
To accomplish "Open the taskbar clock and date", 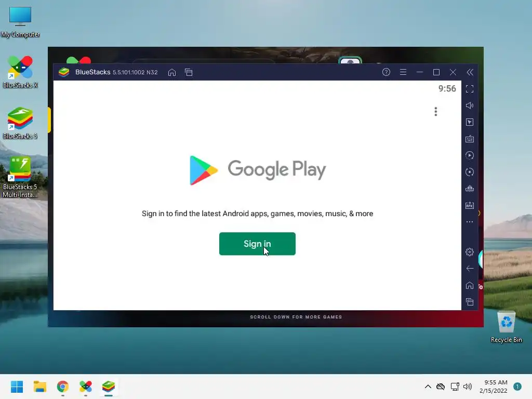I will point(494,387).
